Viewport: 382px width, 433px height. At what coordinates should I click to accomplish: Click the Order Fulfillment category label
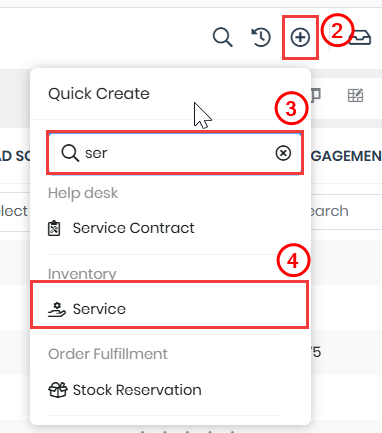(x=108, y=354)
